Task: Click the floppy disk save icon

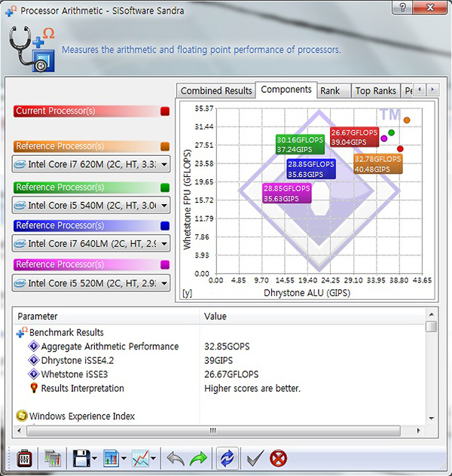Action: click(x=81, y=459)
